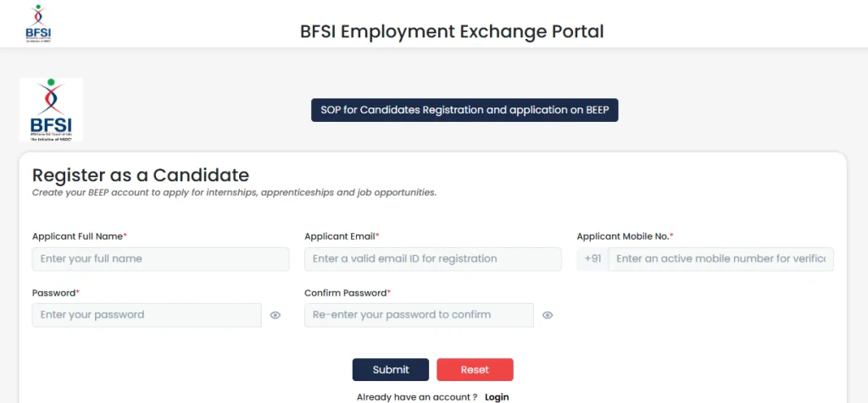
Task: Toggle visibility of the Confirm Password field
Action: point(548,315)
